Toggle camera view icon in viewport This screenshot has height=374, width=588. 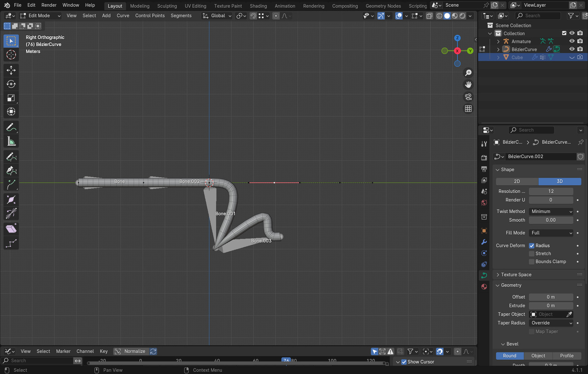pos(468,96)
